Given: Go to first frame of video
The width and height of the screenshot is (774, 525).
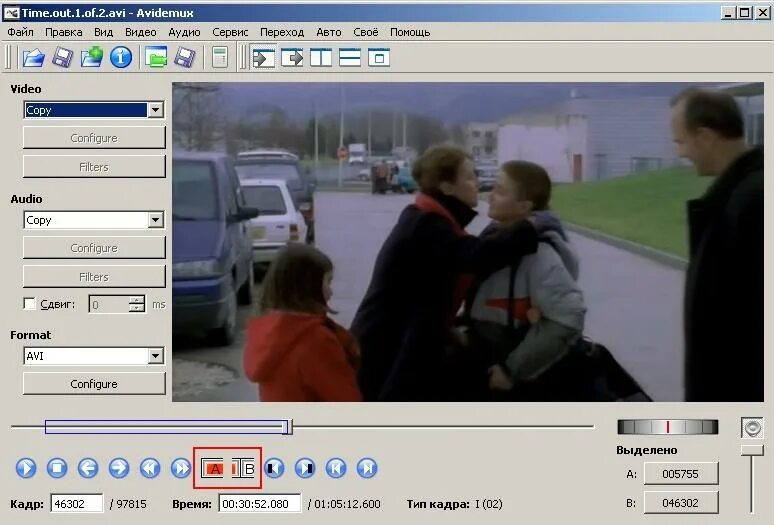Looking at the screenshot, I should (336, 468).
